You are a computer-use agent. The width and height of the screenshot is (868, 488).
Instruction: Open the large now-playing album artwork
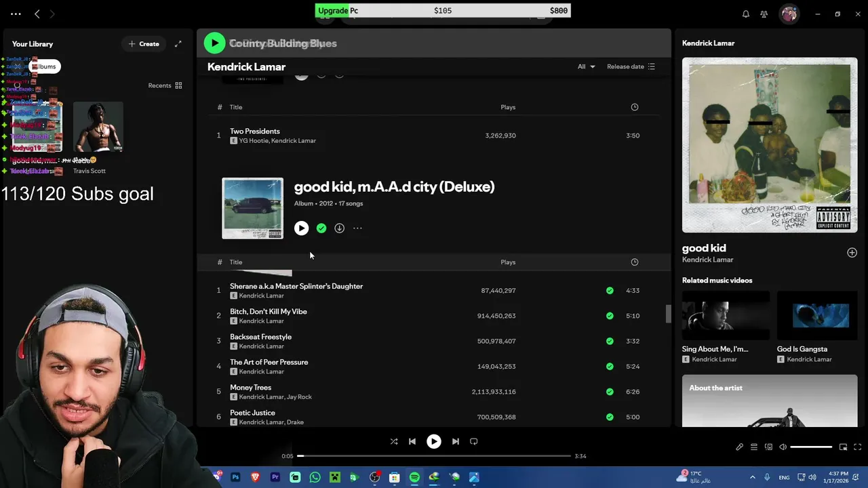pos(770,145)
